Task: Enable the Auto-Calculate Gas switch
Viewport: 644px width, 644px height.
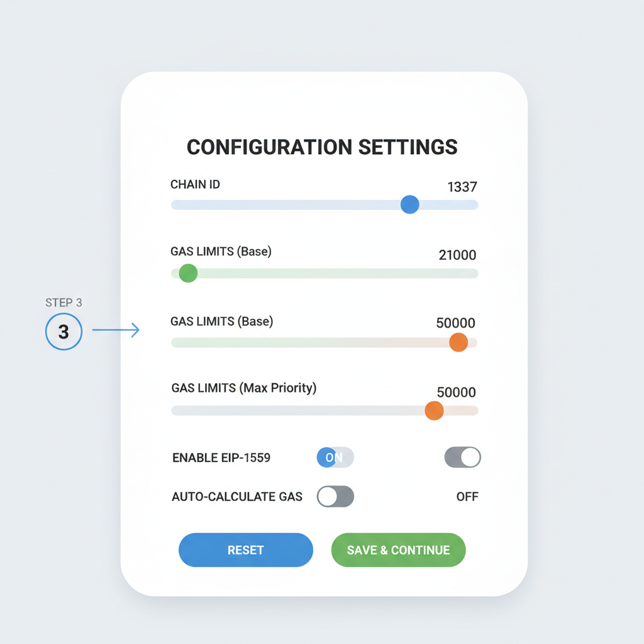Action: pyautogui.click(x=335, y=496)
